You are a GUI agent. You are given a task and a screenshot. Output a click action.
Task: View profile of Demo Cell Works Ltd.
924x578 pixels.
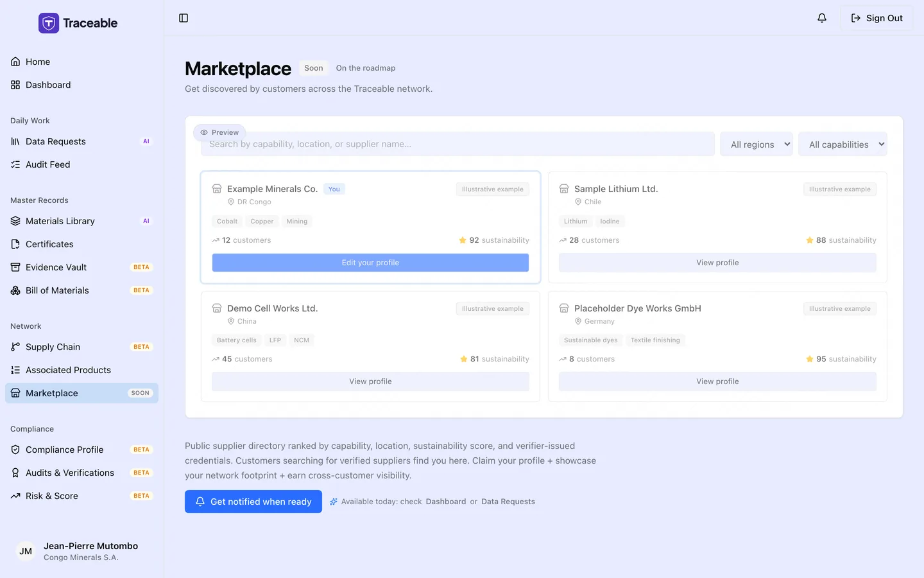pos(370,381)
